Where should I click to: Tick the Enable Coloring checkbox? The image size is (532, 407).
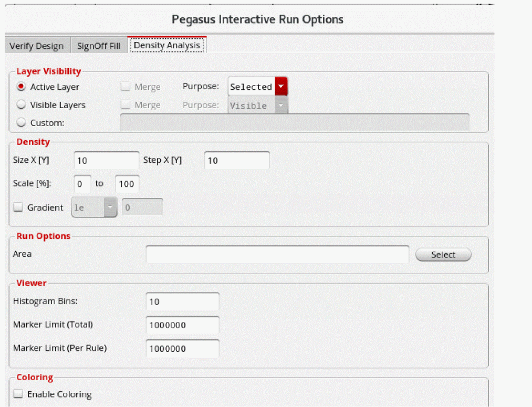pos(18,394)
